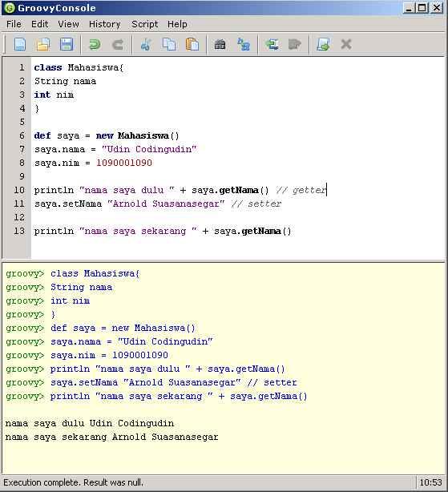The width and height of the screenshot is (448, 492).
Task: Click 'String nama' in the editor
Action: (x=65, y=81)
